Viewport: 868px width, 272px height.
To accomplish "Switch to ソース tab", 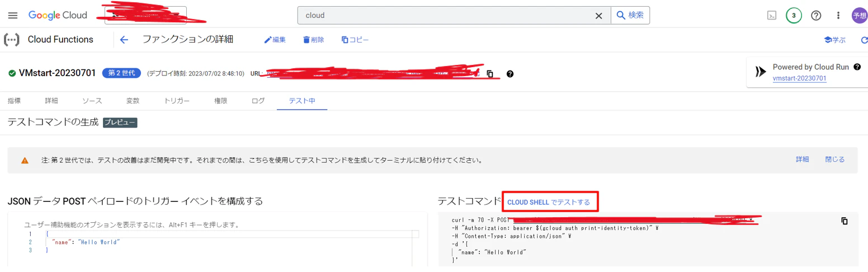I will (x=92, y=101).
